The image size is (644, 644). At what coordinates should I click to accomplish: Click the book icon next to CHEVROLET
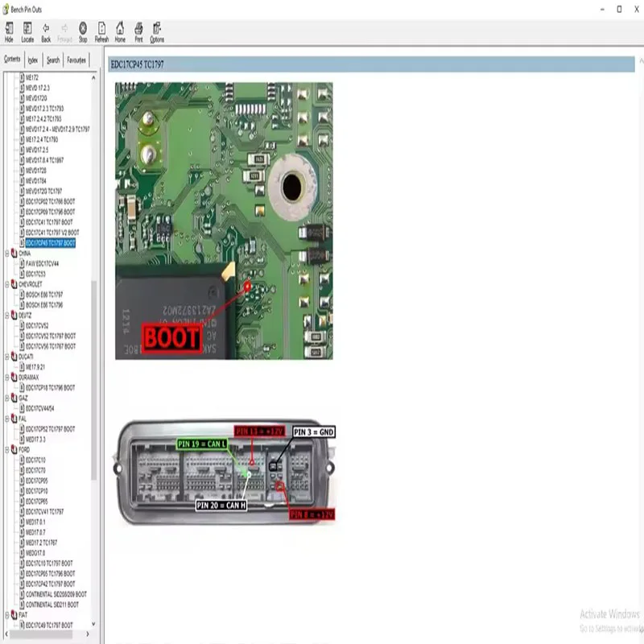[x=14, y=284]
